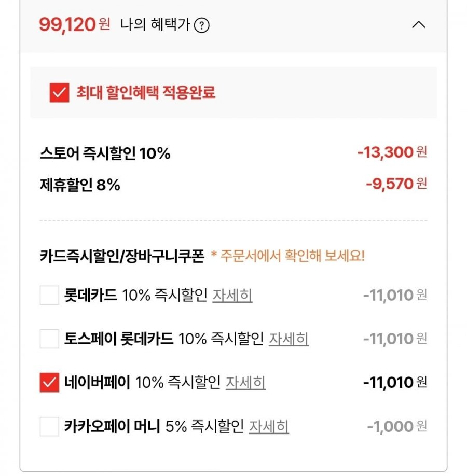Click the -13,300원 store discount amount

[x=391, y=152]
